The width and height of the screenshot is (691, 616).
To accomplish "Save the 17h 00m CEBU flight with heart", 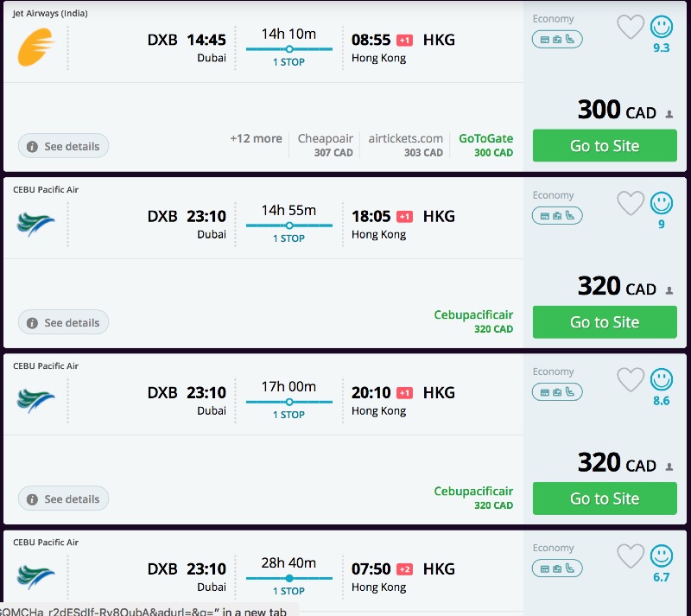I will [x=631, y=380].
